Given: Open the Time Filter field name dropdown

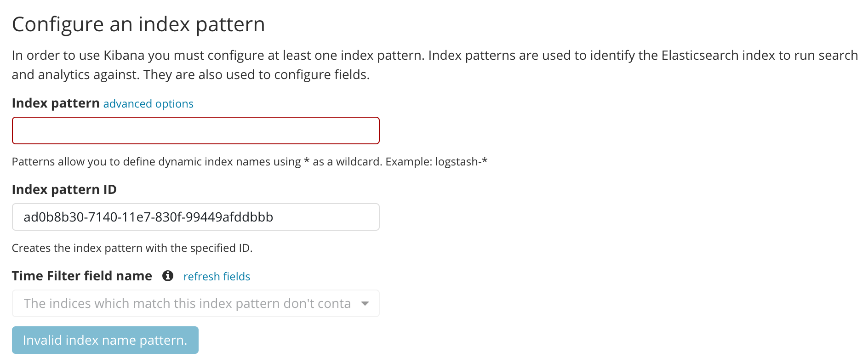Looking at the screenshot, I should point(195,303).
